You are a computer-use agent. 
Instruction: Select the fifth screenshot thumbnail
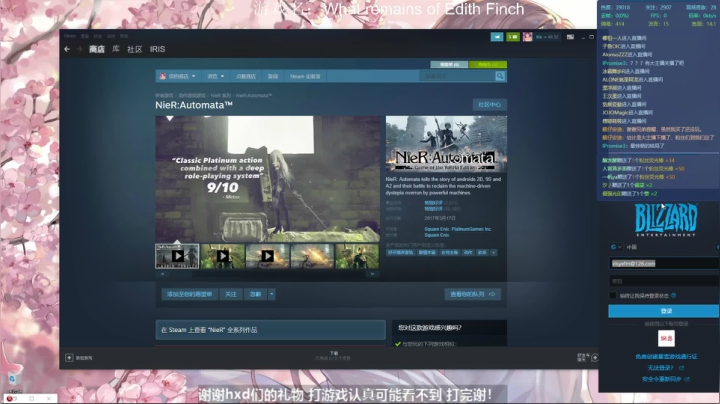point(357,256)
